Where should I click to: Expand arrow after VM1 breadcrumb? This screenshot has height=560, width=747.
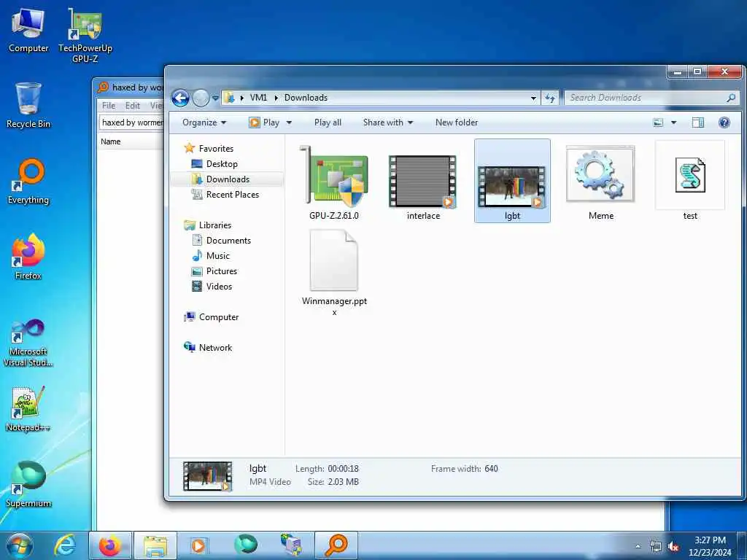[x=276, y=98]
